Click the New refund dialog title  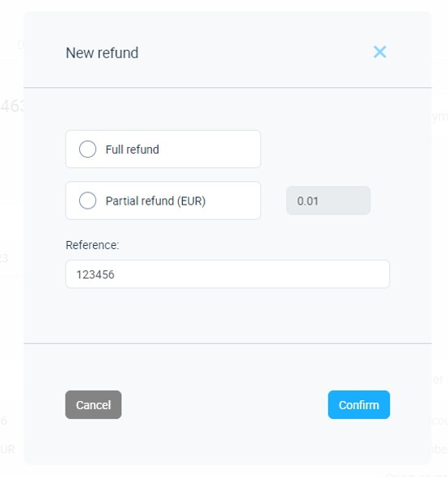click(102, 53)
